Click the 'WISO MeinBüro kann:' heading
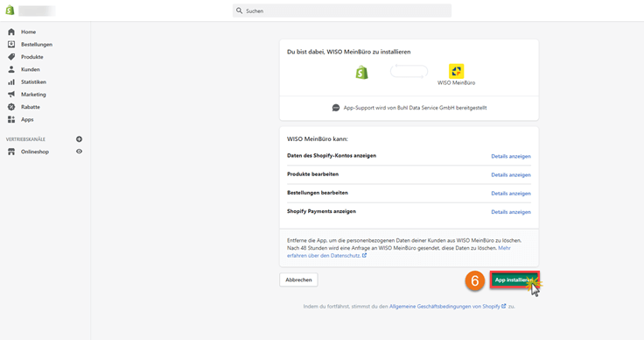The height and width of the screenshot is (340, 644). pyautogui.click(x=318, y=139)
